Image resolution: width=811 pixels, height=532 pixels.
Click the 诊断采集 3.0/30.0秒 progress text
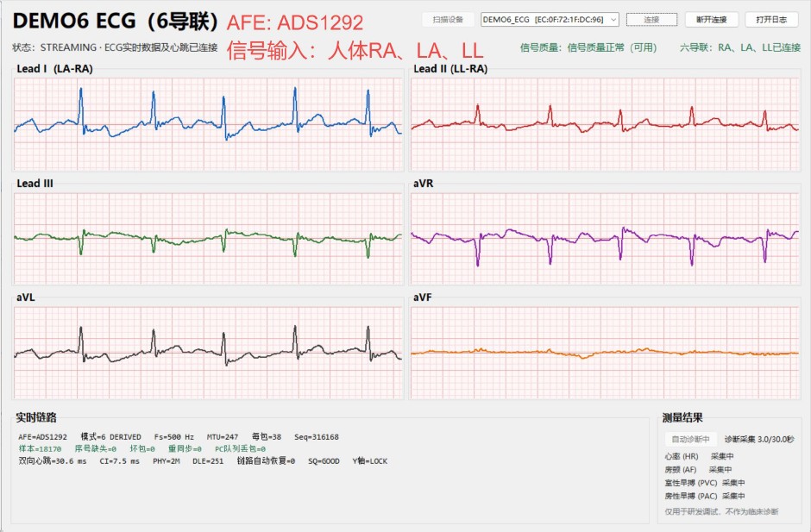[759, 440]
